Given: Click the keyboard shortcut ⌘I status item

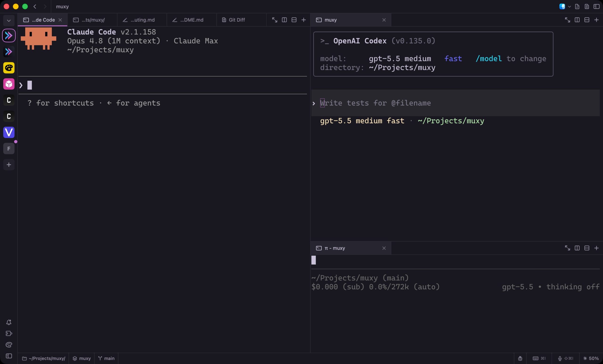Looking at the screenshot, I should point(539,358).
